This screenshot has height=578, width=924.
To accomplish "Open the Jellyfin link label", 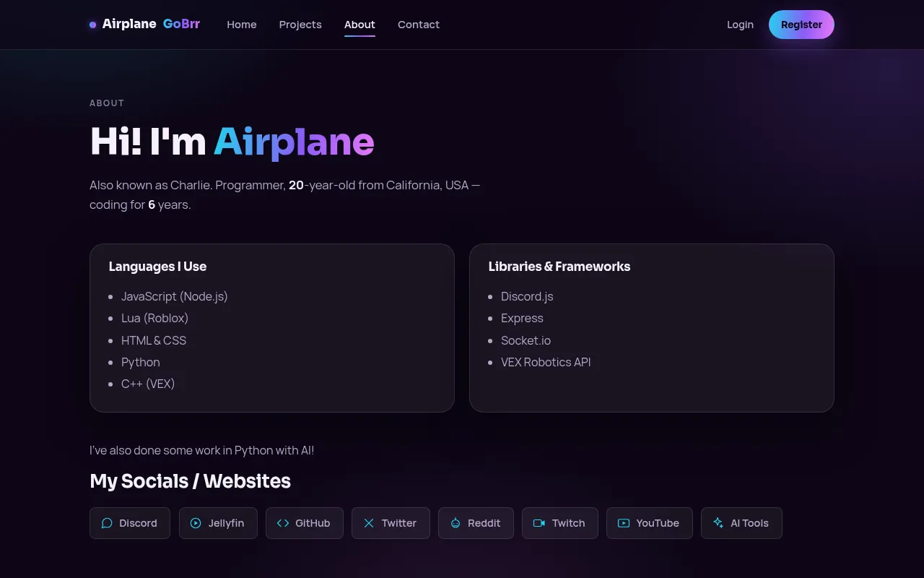I will point(226,523).
